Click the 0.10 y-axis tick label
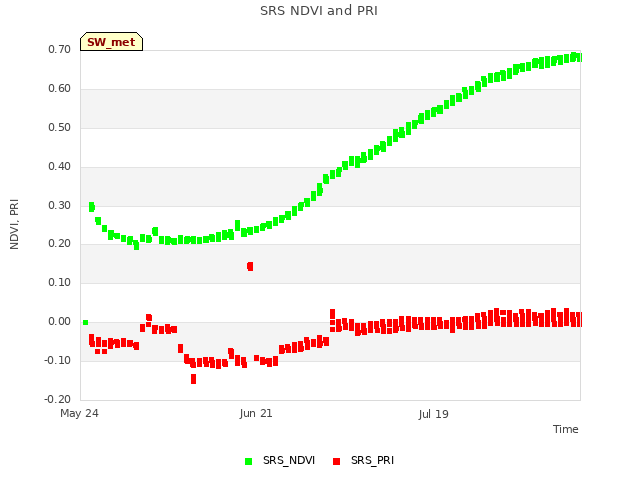The height and width of the screenshot is (480, 640). point(59,282)
